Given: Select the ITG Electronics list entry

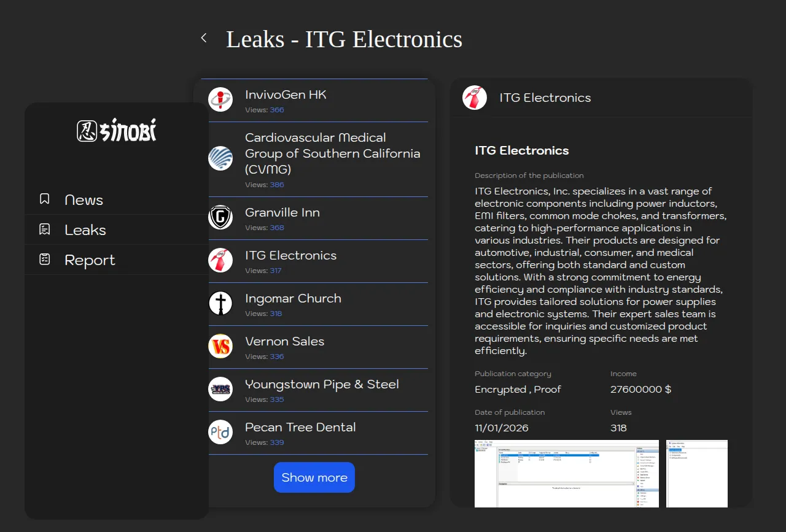Looking at the screenshot, I should (x=290, y=255).
